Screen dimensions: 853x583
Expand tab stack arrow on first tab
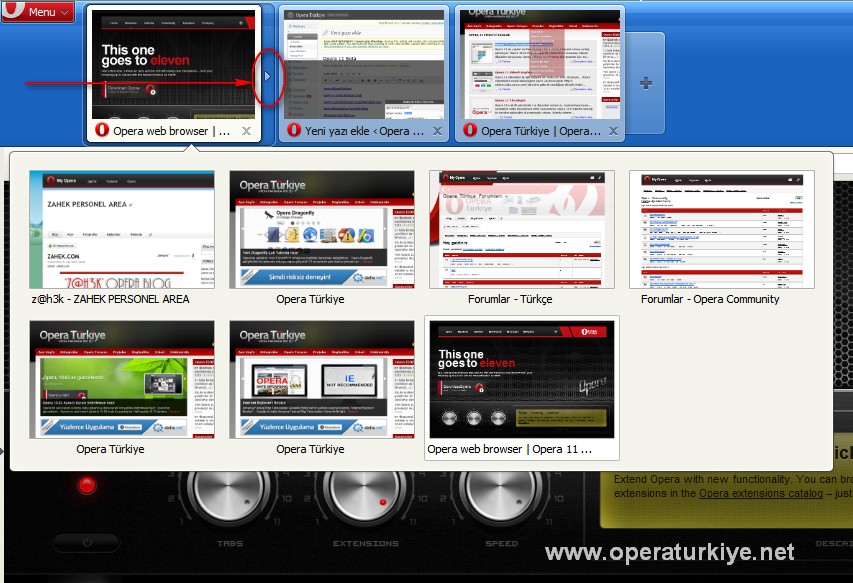[x=267, y=77]
